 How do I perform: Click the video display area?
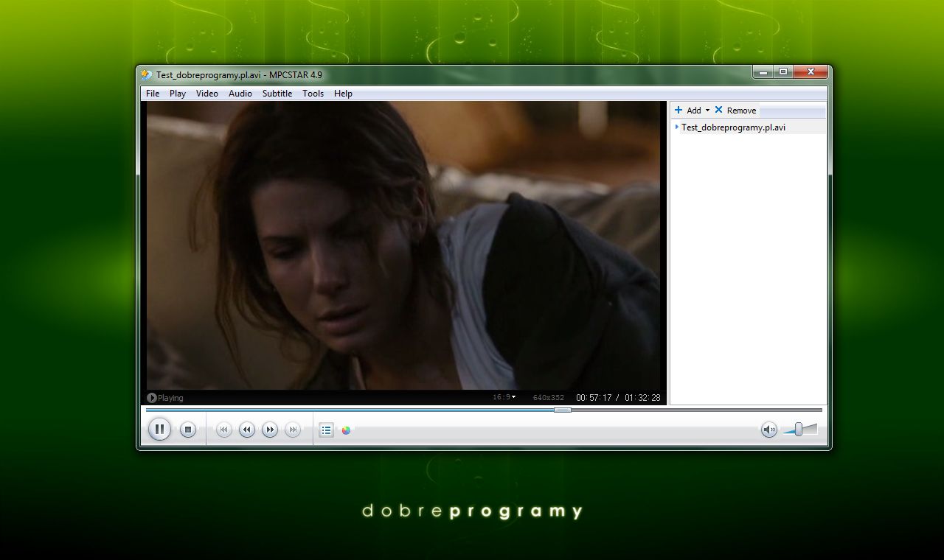[403, 245]
